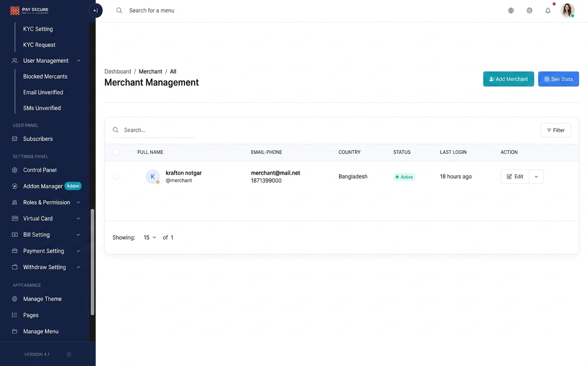
Task: Open Email Unverified menu item
Action: point(43,92)
